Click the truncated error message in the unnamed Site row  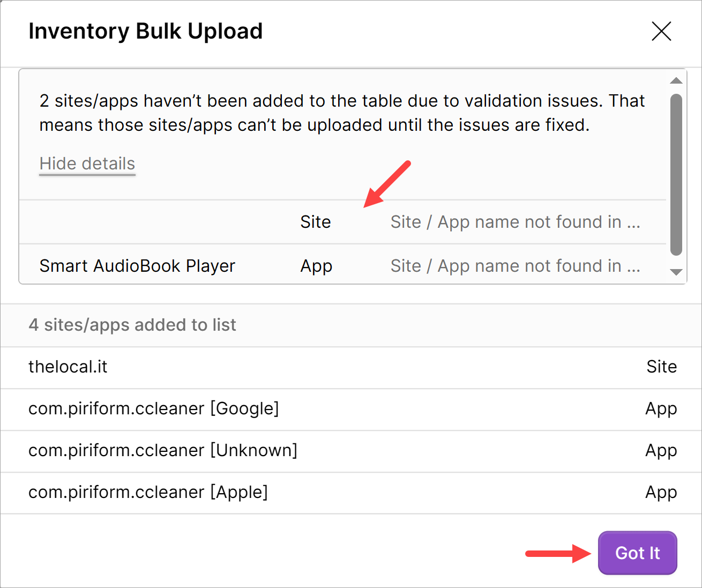tap(515, 222)
